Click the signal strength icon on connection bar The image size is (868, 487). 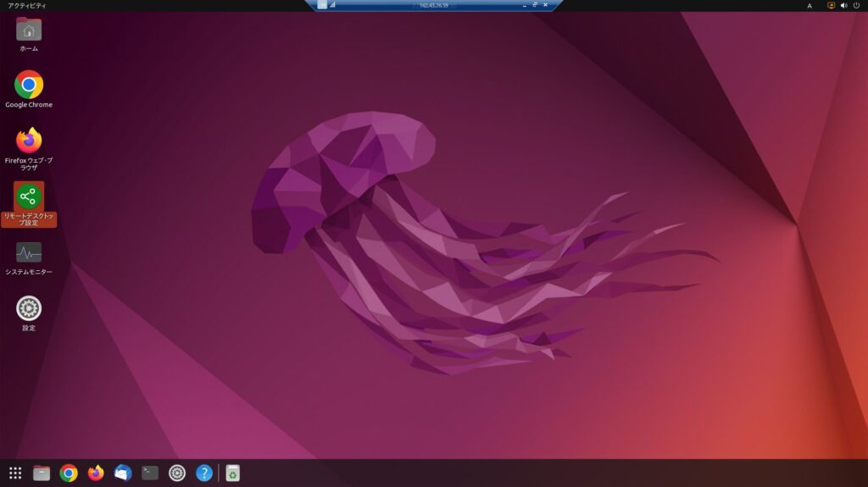pyautogui.click(x=332, y=5)
